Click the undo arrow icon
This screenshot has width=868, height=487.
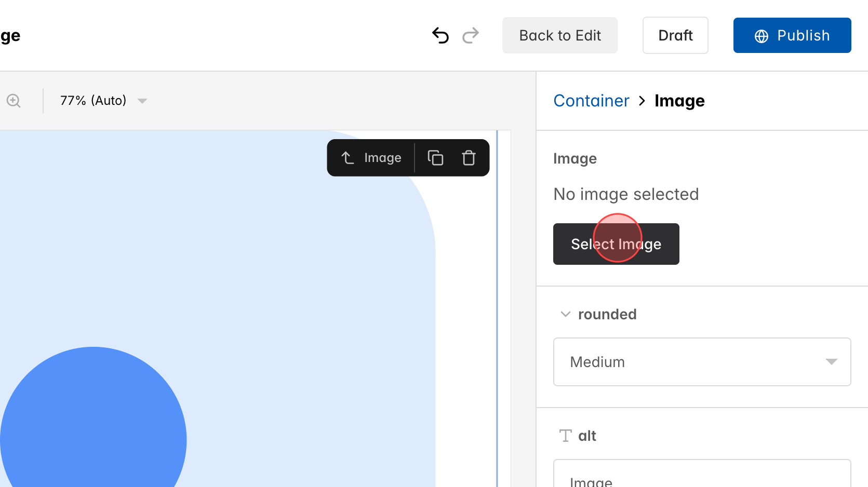click(440, 35)
